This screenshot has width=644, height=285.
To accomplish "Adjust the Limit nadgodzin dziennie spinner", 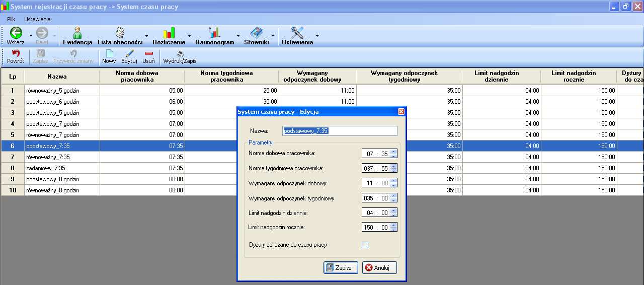I will pos(393,212).
